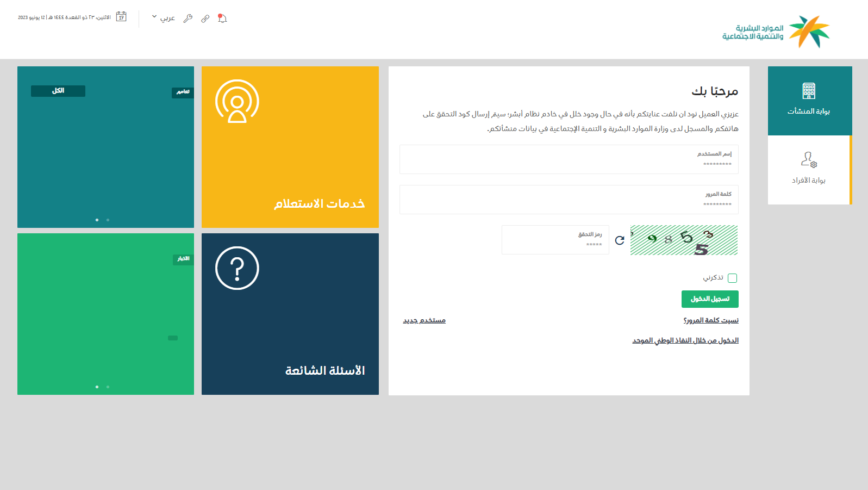
Task: Open the الأسئلة الشائعة FAQ tile
Action: point(290,314)
